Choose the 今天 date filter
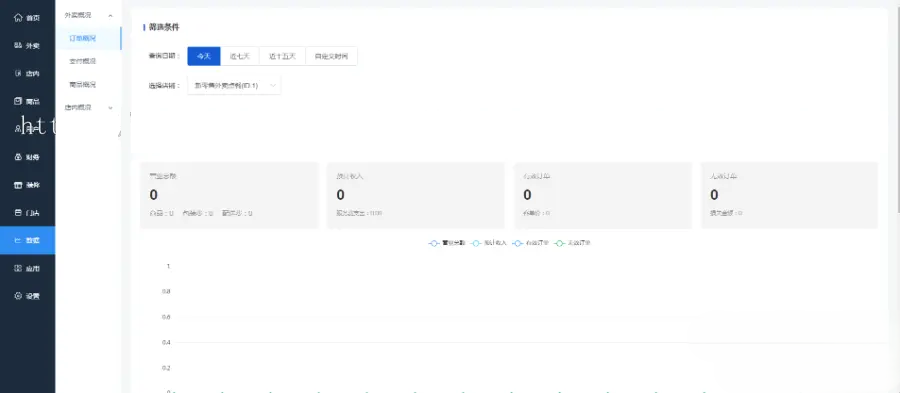This screenshot has width=900, height=393. click(204, 56)
